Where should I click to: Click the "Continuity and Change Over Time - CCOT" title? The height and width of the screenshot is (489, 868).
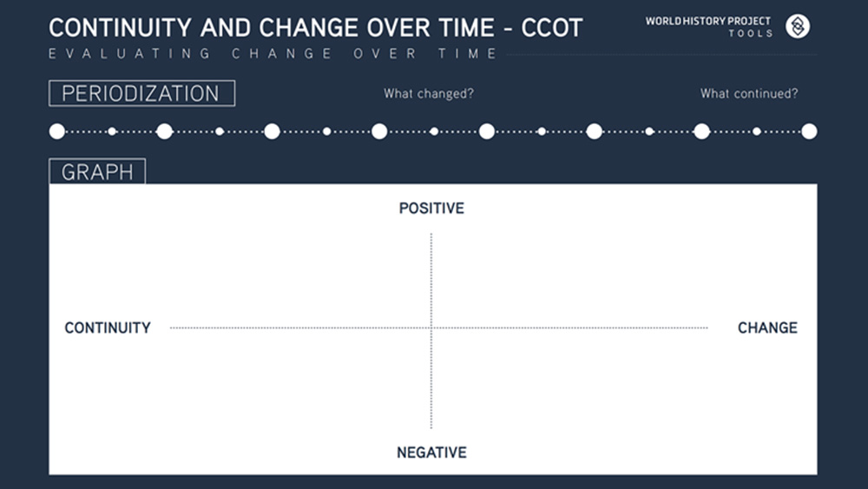click(x=315, y=27)
